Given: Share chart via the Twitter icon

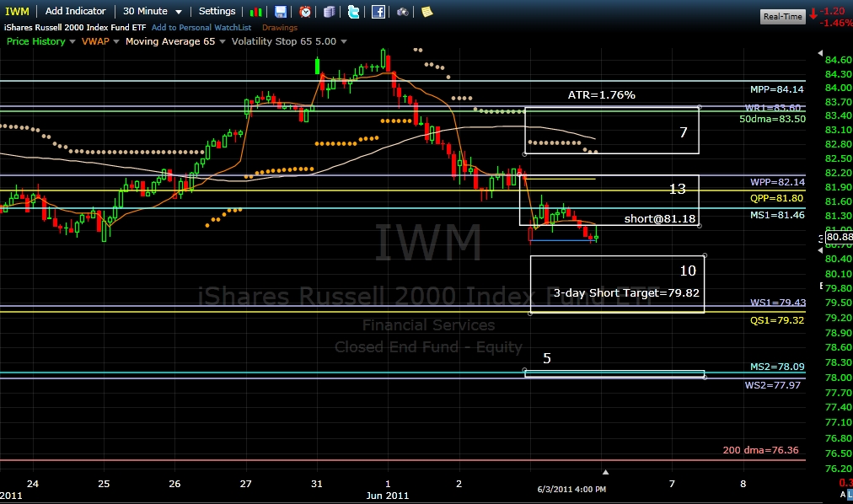Looking at the screenshot, I should click(354, 12).
